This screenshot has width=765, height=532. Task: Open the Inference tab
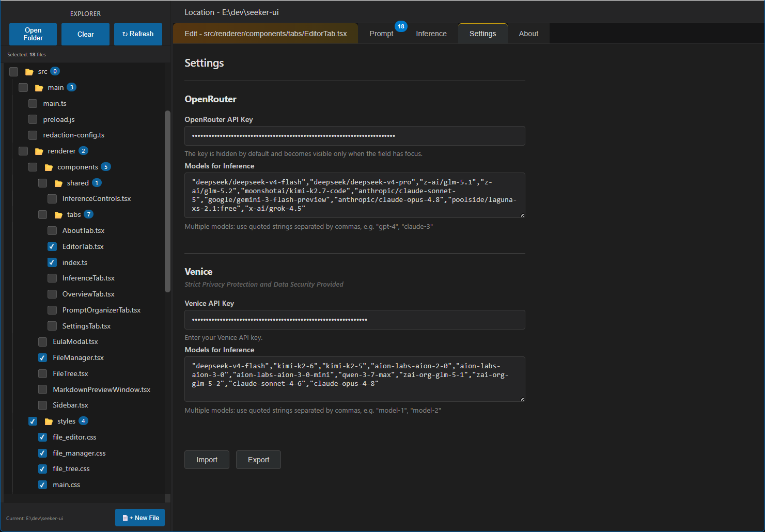pyautogui.click(x=431, y=34)
